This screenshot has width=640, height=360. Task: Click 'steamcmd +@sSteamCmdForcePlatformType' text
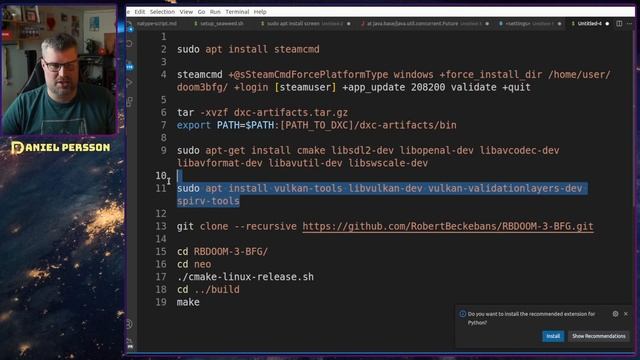[x=282, y=75]
